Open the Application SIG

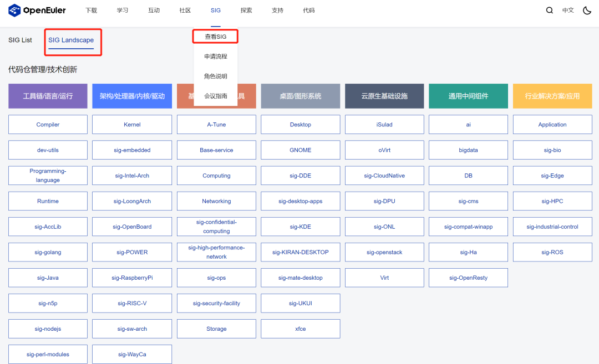tap(552, 124)
